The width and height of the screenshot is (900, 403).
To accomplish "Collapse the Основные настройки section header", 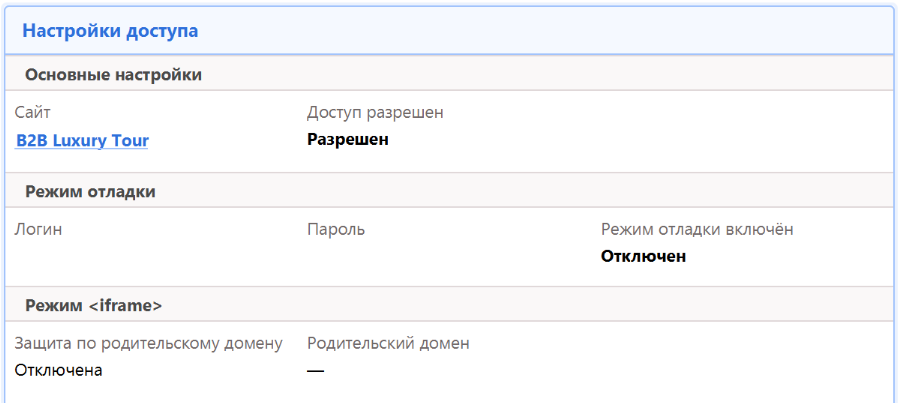I will pyautogui.click(x=113, y=74).
